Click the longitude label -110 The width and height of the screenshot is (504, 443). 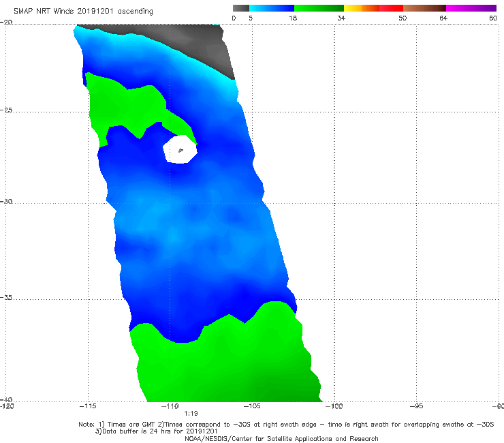point(170,406)
